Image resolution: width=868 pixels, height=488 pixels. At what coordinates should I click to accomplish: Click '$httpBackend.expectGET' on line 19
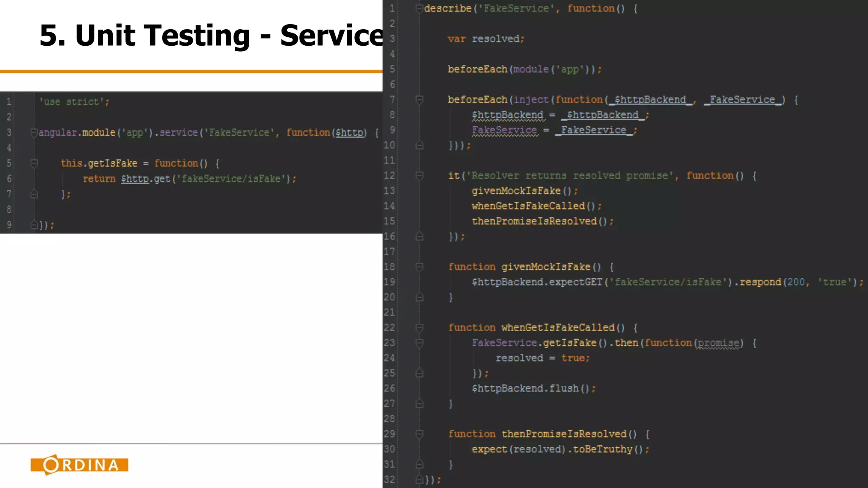537,282
